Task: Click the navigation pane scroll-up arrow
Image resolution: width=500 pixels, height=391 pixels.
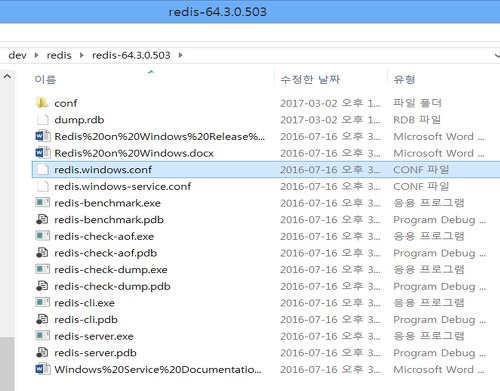Action: [x=7, y=76]
